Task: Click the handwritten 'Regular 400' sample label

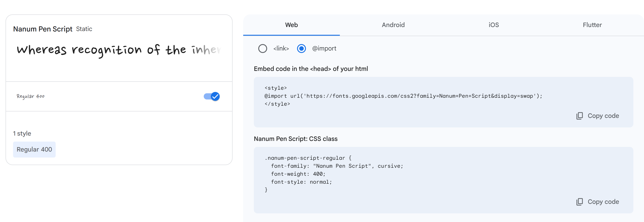Action: (31, 96)
